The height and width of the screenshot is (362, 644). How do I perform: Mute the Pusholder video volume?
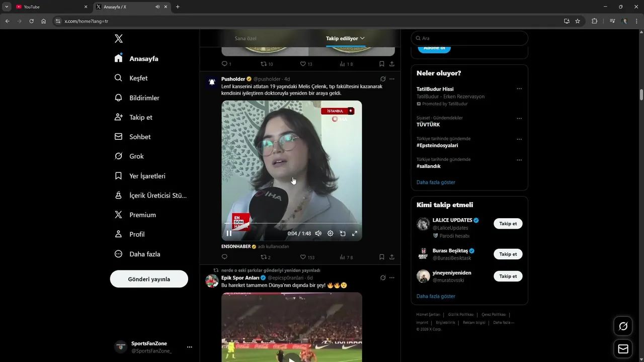[x=318, y=233]
